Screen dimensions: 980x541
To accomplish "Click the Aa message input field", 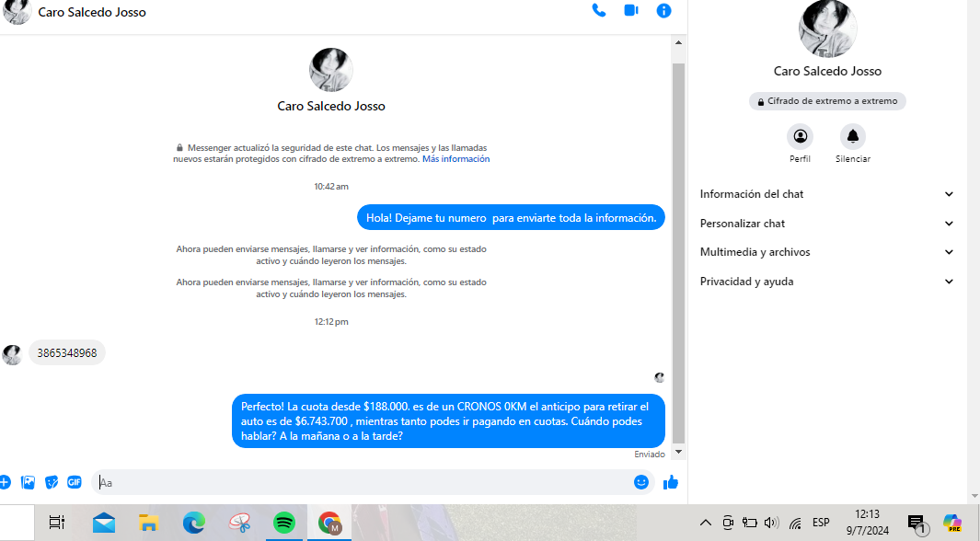I will pyautogui.click(x=363, y=482).
